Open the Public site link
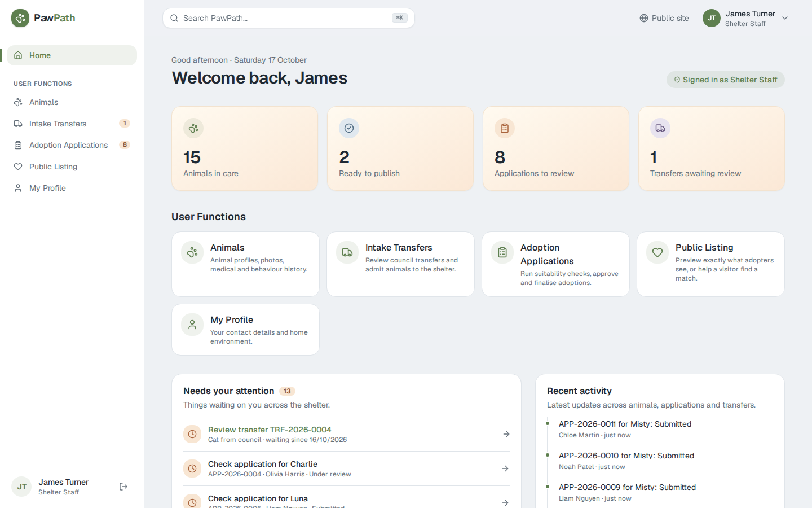 (x=664, y=18)
